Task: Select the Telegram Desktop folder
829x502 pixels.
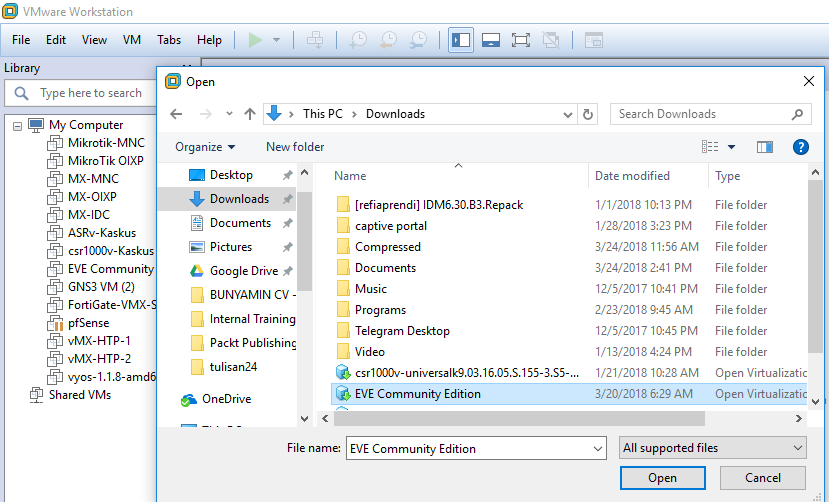Action: [402, 331]
